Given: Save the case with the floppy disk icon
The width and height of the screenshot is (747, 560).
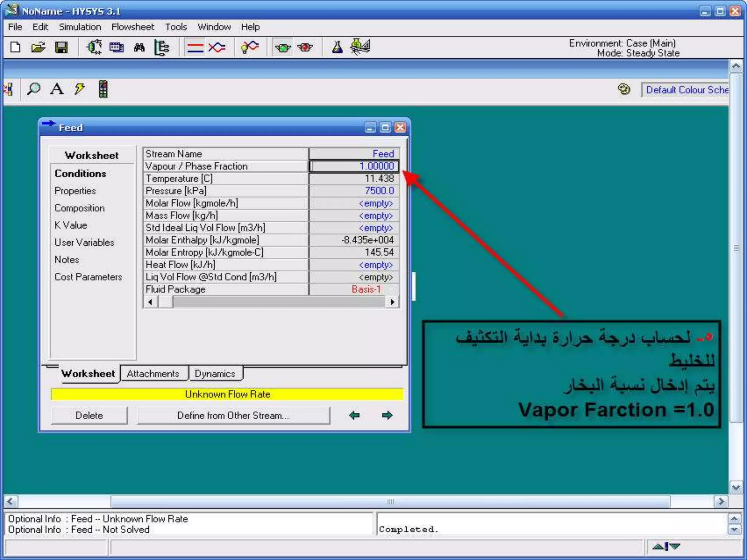Looking at the screenshot, I should (x=61, y=47).
